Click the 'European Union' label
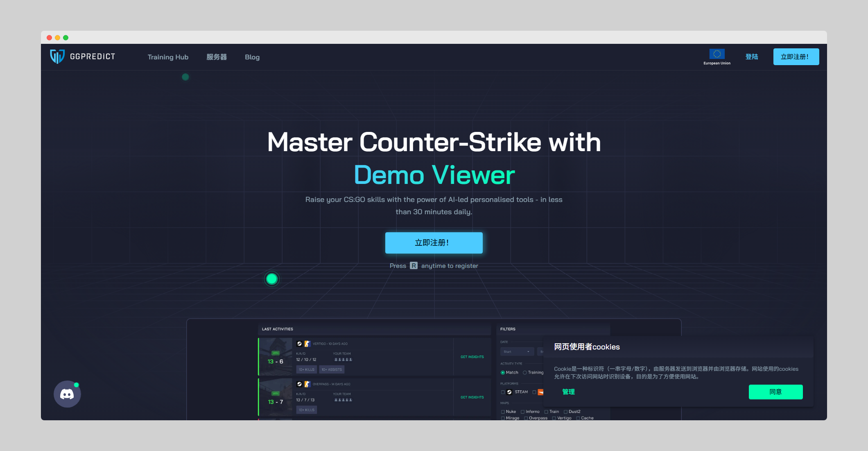868x451 pixels. 717,63
